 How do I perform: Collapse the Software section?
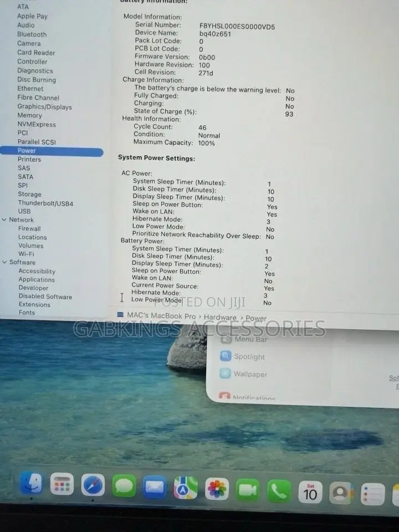point(4,262)
